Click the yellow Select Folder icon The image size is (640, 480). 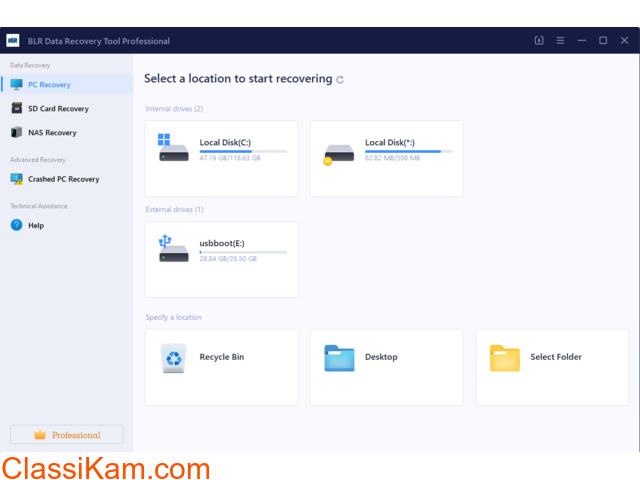coord(504,358)
